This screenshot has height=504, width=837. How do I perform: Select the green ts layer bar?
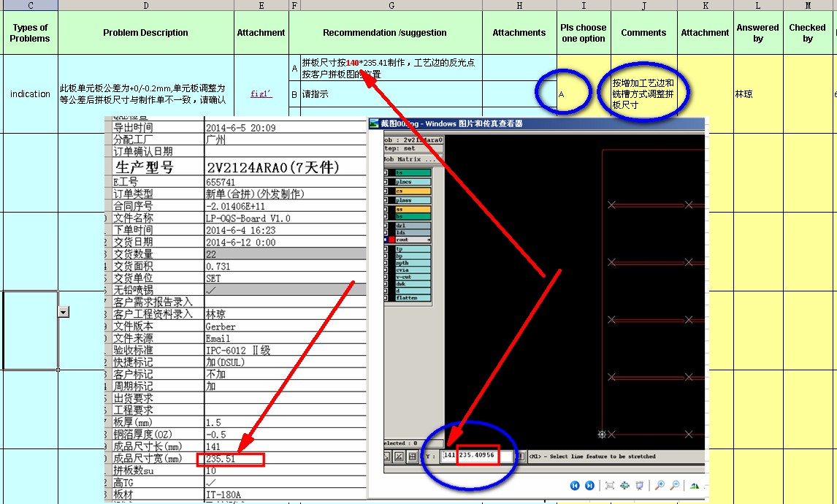pos(413,172)
